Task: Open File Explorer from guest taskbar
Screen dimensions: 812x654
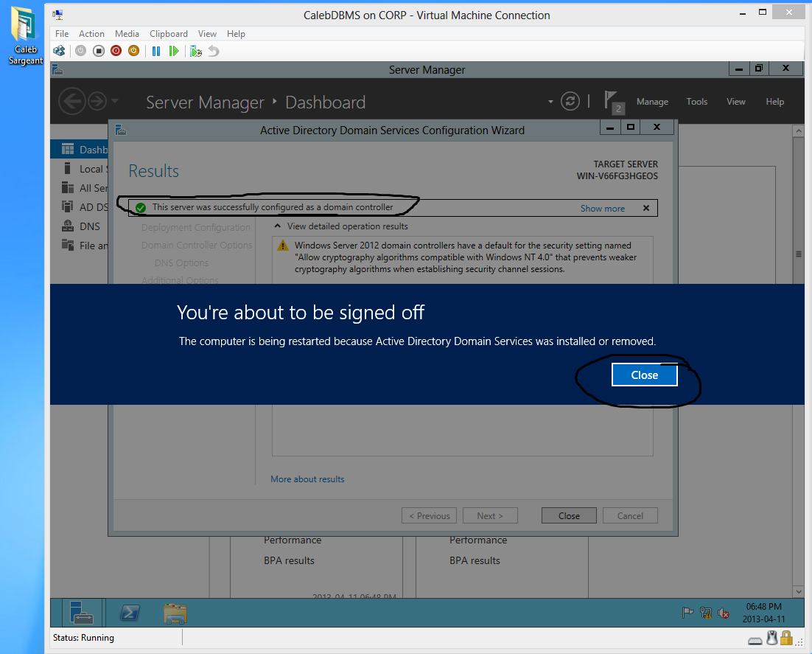Action: pyautogui.click(x=175, y=613)
